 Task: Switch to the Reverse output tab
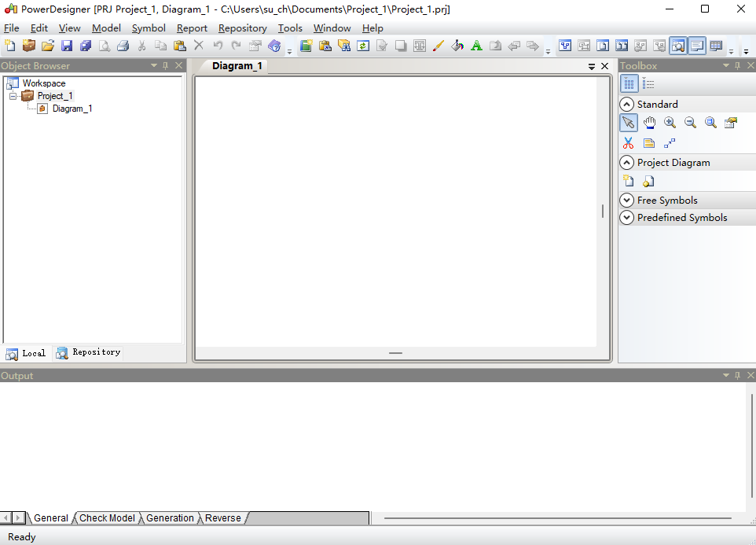pos(222,518)
